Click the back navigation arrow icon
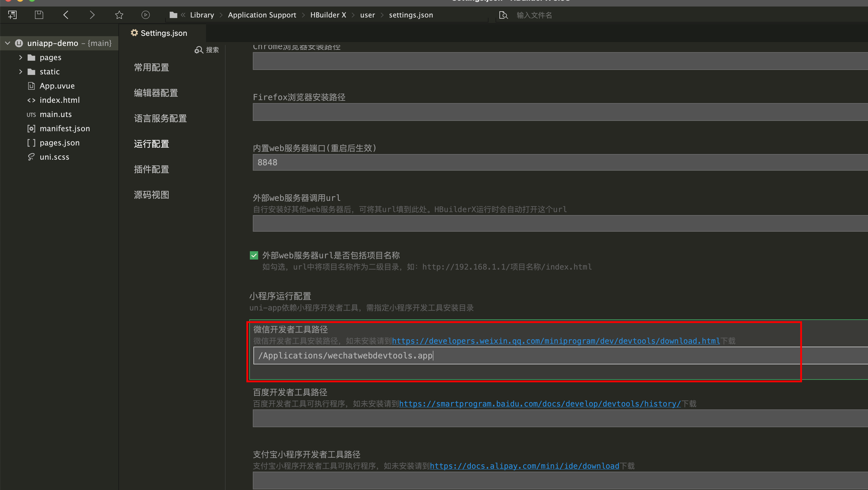 (x=66, y=15)
